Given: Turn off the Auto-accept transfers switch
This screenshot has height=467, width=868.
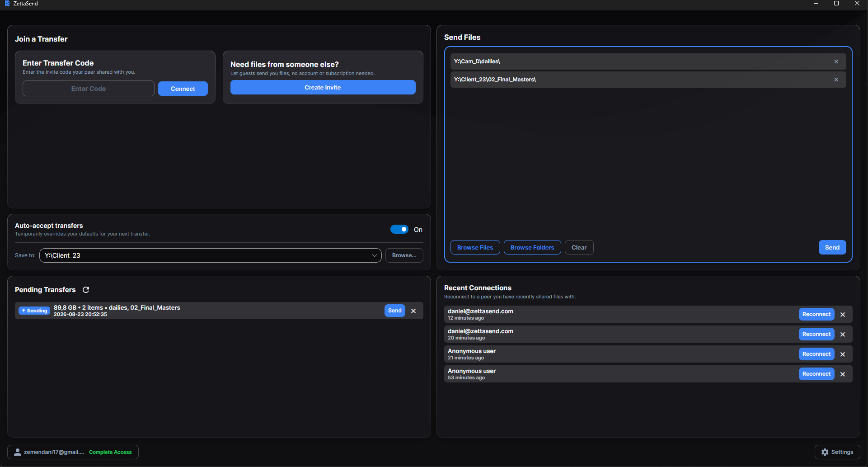Looking at the screenshot, I should tap(399, 229).
